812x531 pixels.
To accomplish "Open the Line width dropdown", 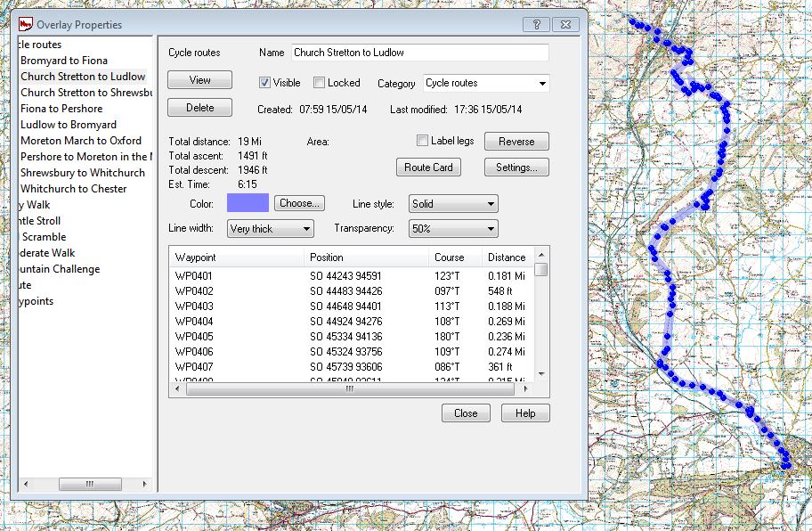I will pyautogui.click(x=271, y=229).
